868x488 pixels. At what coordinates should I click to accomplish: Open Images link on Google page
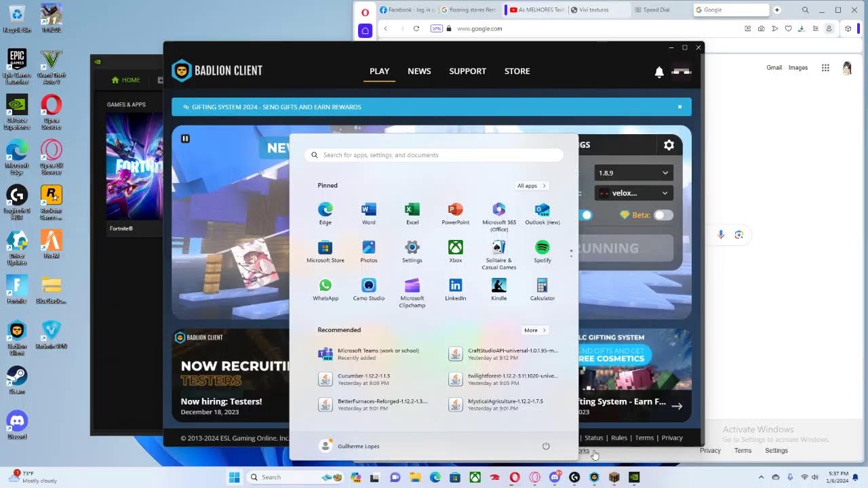click(x=797, y=68)
